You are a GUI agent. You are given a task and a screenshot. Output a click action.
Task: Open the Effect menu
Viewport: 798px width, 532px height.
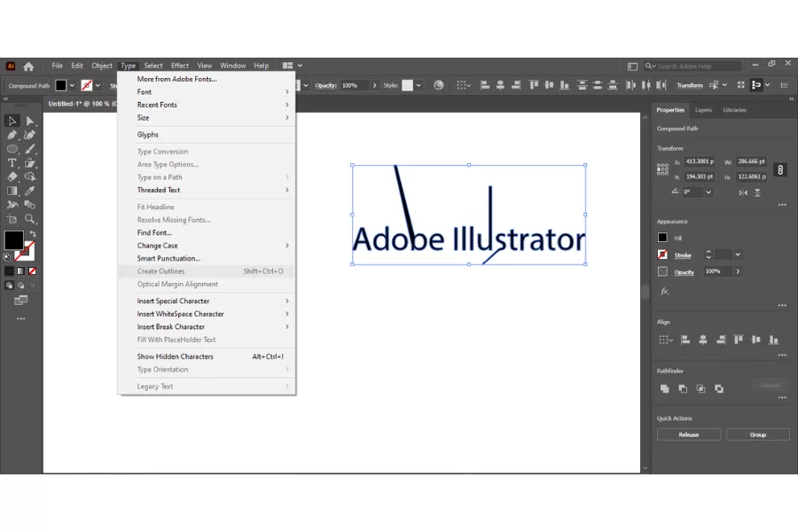(x=180, y=66)
